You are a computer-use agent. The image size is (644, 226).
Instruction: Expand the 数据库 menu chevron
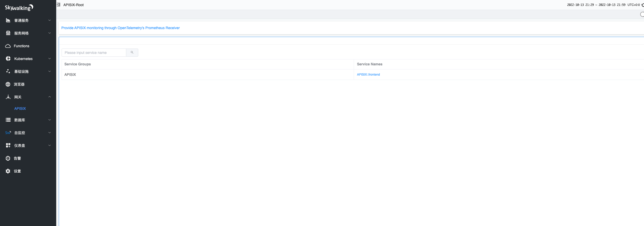(50, 120)
